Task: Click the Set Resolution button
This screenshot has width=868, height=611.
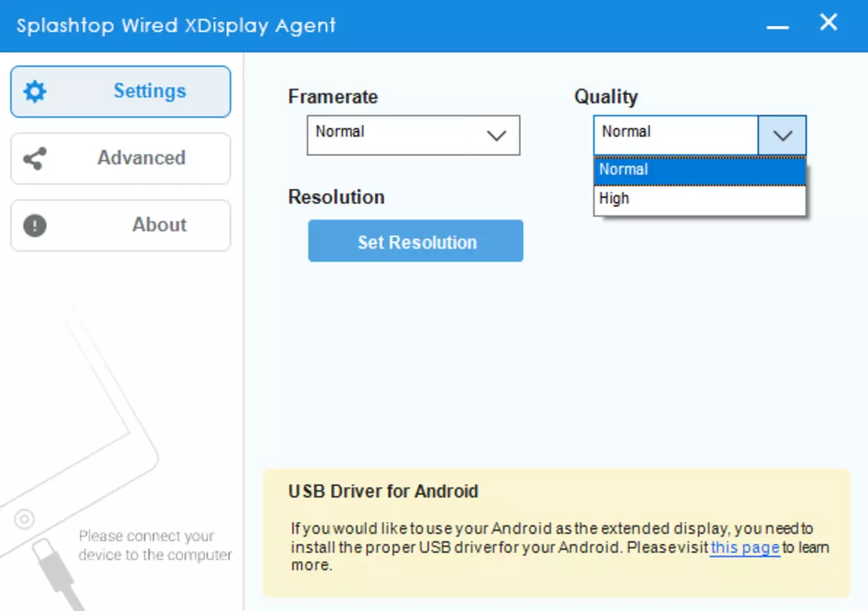Action: pyautogui.click(x=416, y=241)
